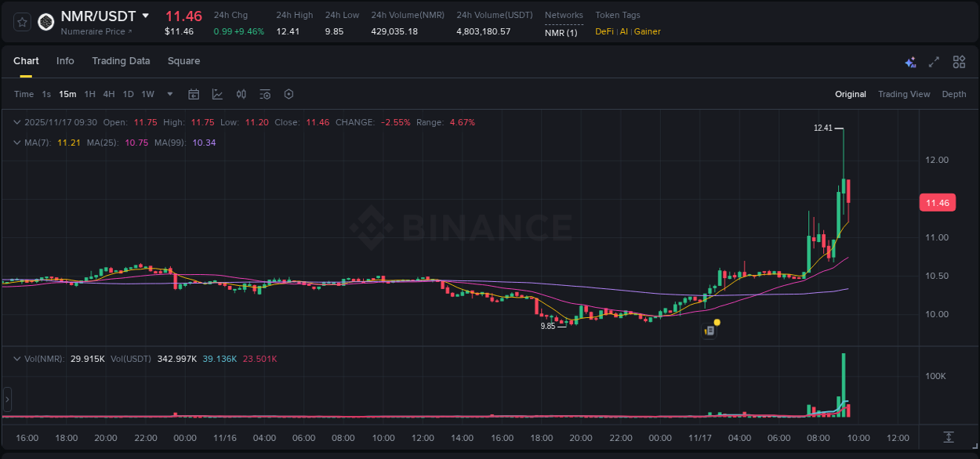Enter fullscreen using the diagonal arrows icon

pyautogui.click(x=933, y=61)
